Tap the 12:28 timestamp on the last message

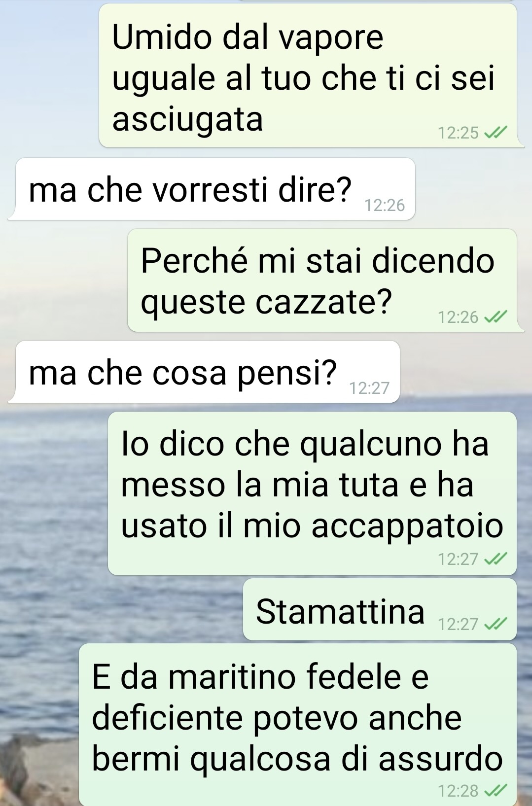tap(458, 791)
